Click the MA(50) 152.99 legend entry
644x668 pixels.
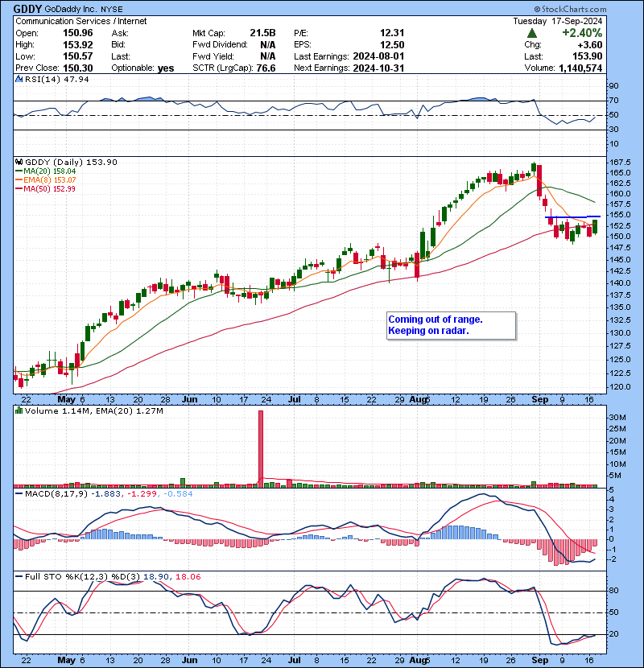point(45,188)
